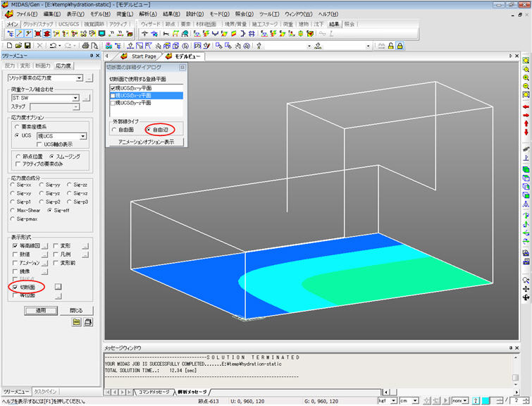The image size is (532, 406).
Task: Open the 結果(R) menu
Action: (171, 14)
